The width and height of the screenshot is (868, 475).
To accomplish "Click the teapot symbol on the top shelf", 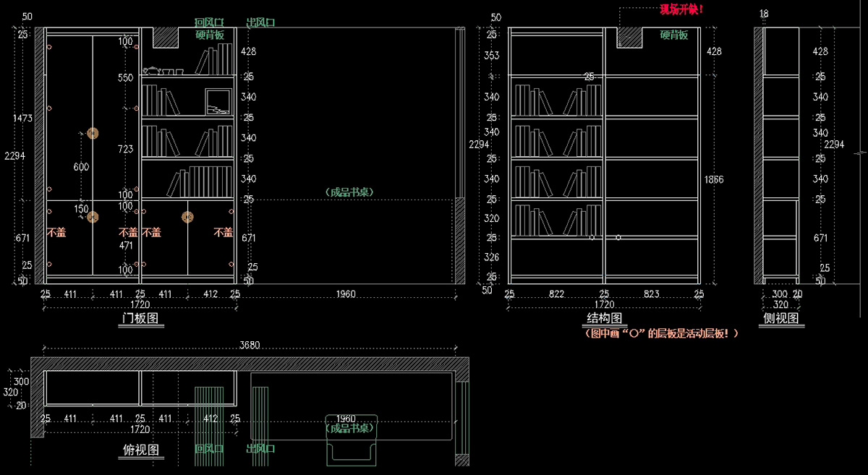I will click(x=153, y=70).
